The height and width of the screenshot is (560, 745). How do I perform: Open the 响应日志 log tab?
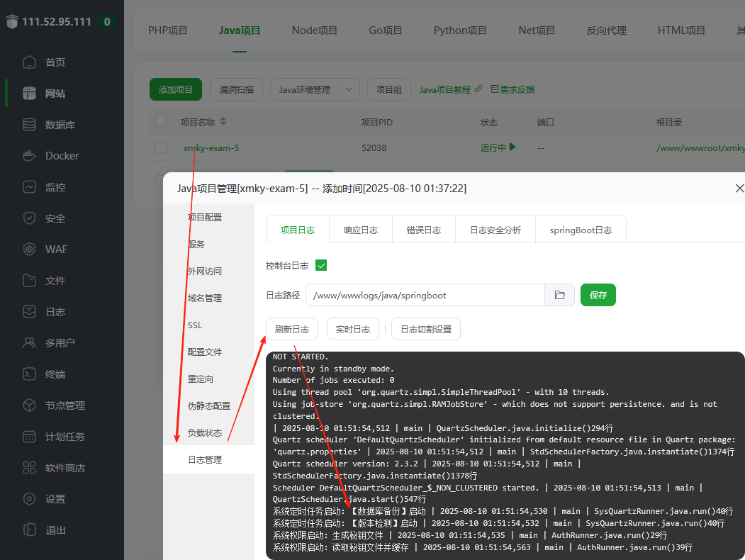point(361,230)
